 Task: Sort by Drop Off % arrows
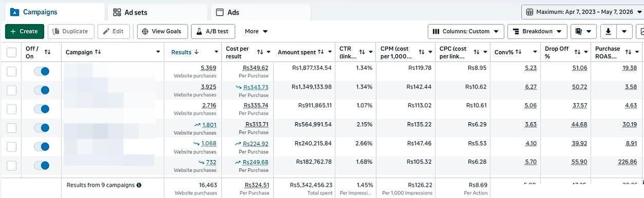(578, 52)
